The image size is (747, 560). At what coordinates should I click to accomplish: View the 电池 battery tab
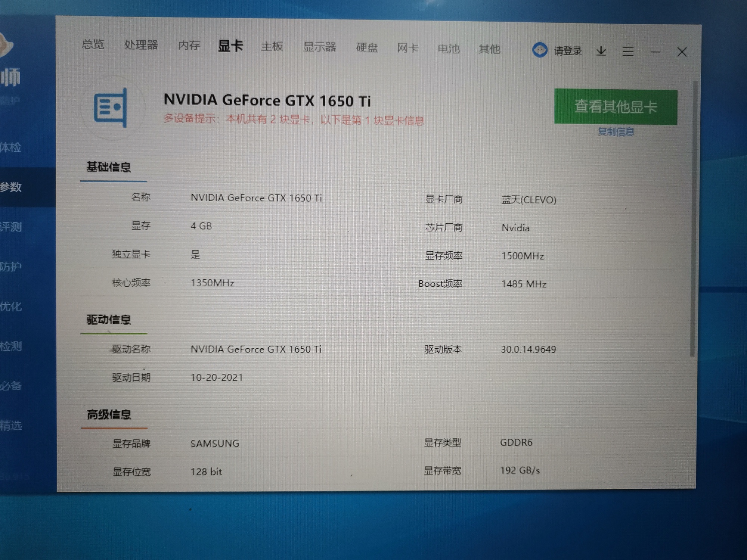click(x=449, y=49)
